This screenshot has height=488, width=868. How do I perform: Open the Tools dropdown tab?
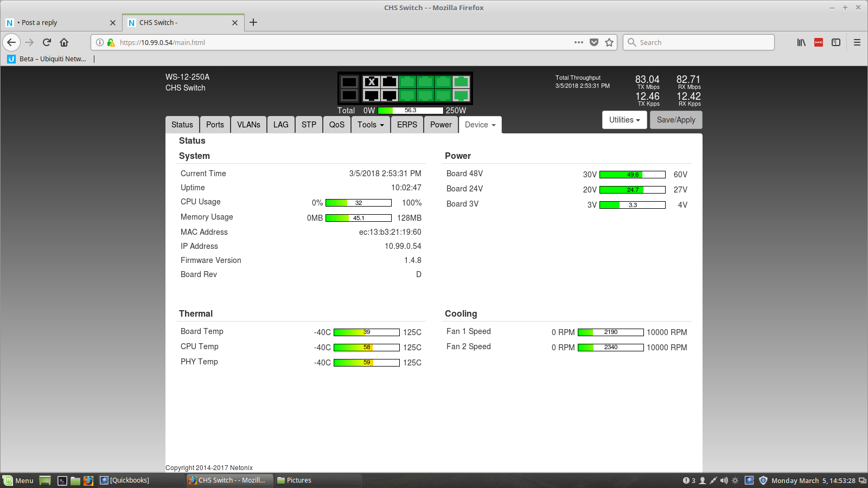(371, 125)
